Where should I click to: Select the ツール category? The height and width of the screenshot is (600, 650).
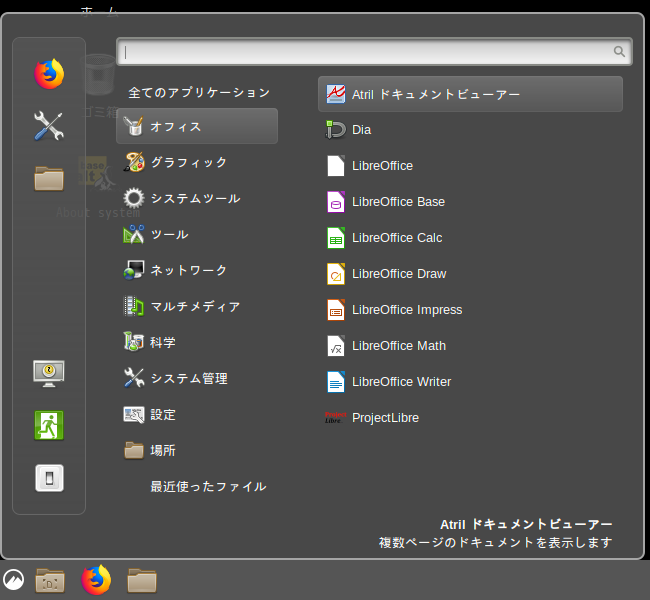197,234
